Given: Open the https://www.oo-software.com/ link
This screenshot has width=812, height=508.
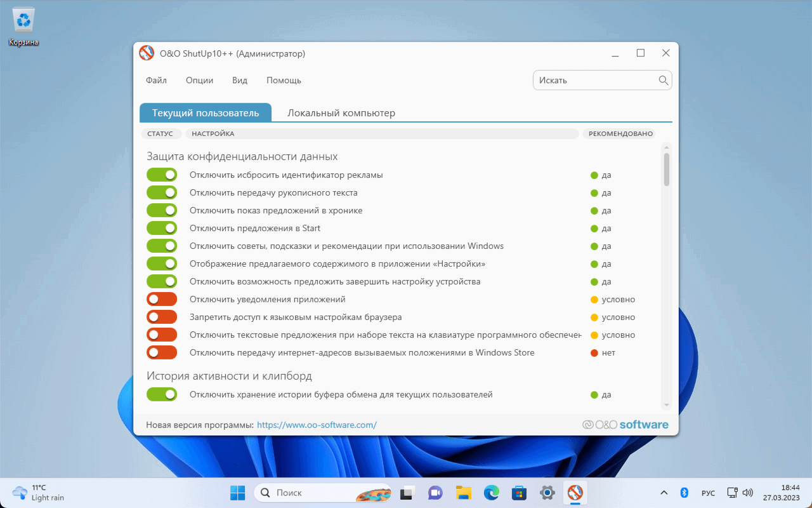Looking at the screenshot, I should [317, 425].
